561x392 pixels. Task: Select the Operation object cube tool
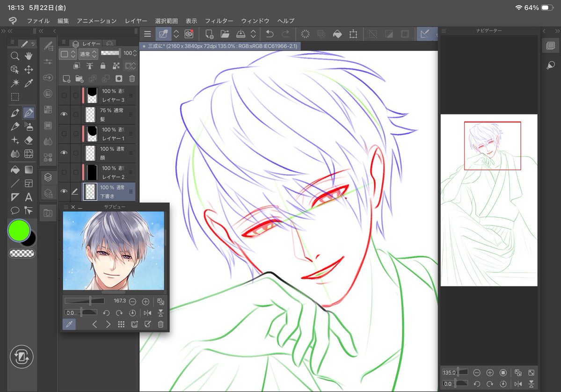coord(15,69)
